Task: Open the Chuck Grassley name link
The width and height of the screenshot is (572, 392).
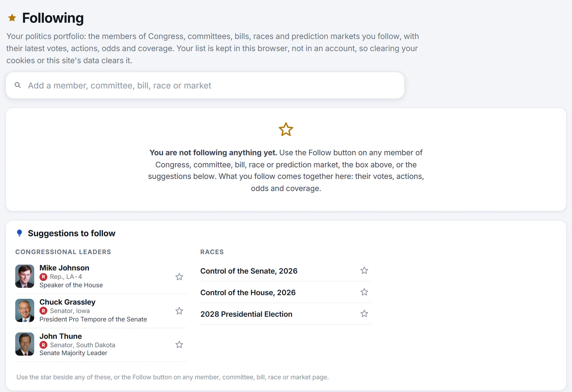Action: point(67,302)
